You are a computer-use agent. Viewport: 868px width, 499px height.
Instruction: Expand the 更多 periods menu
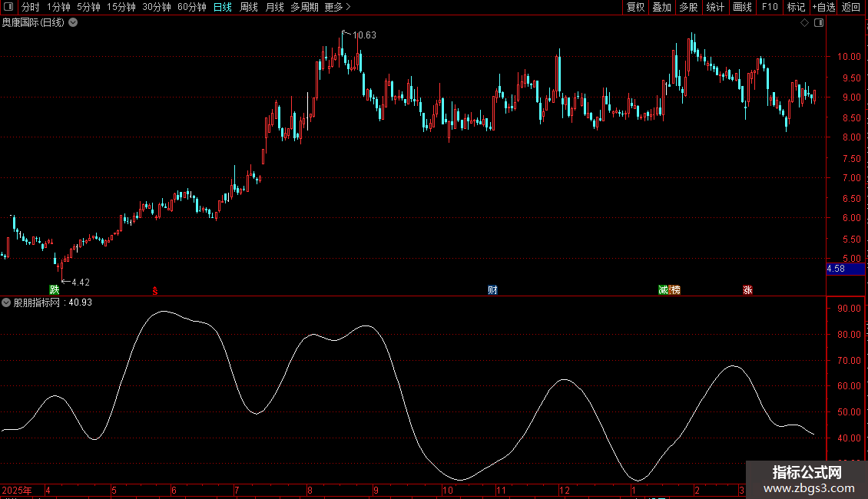(x=337, y=7)
